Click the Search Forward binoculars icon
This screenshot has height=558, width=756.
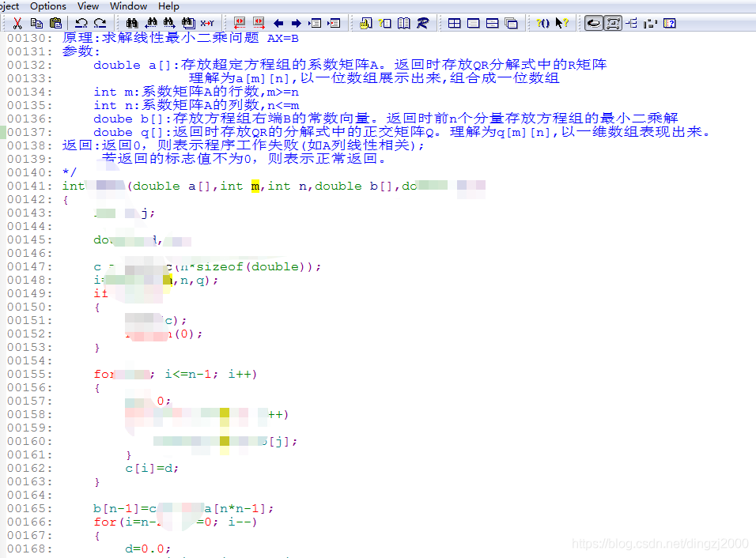click(169, 23)
